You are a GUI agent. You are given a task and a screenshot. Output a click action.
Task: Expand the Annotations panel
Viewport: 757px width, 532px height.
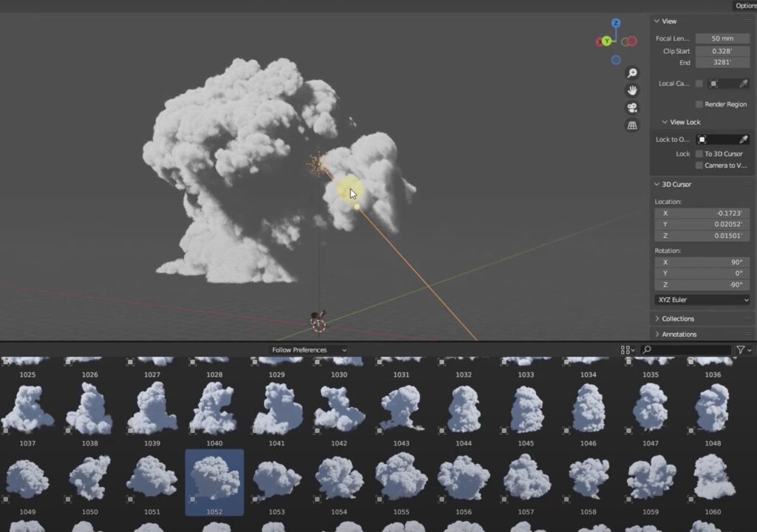click(657, 334)
